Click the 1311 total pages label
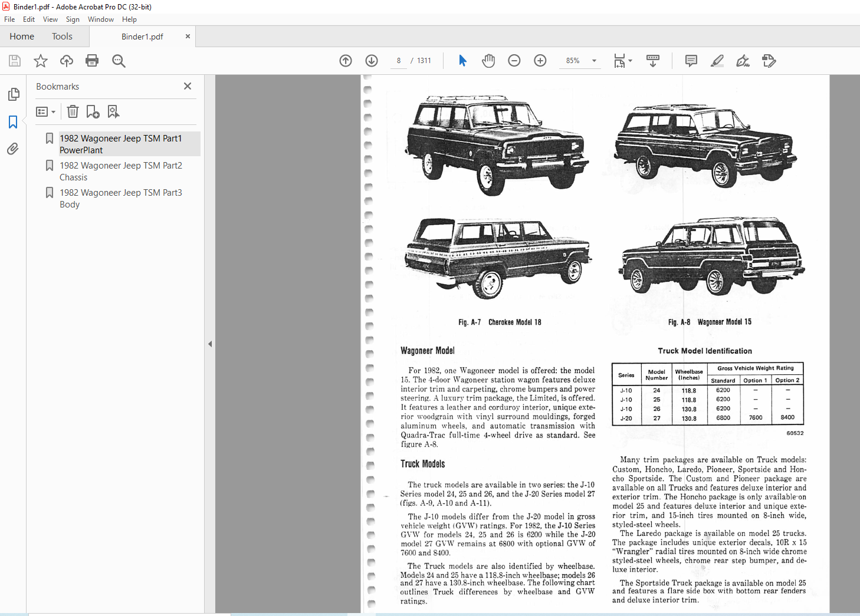Image resolution: width=860 pixels, height=616 pixels. click(424, 61)
